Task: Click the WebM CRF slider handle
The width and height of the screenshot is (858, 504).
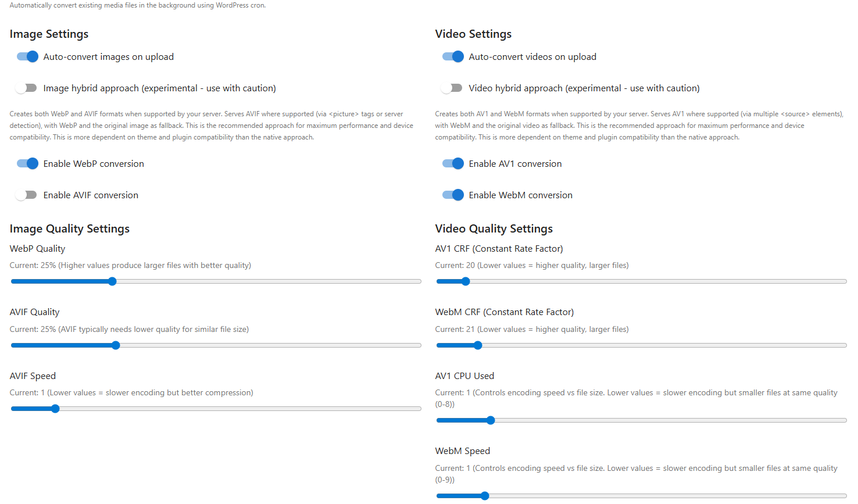Action: click(x=478, y=345)
